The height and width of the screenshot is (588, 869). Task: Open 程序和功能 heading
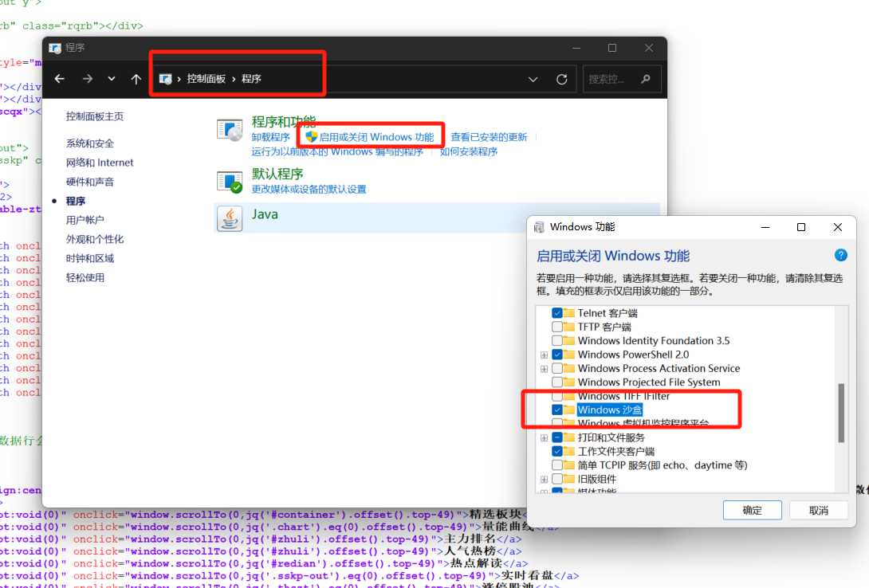(284, 122)
